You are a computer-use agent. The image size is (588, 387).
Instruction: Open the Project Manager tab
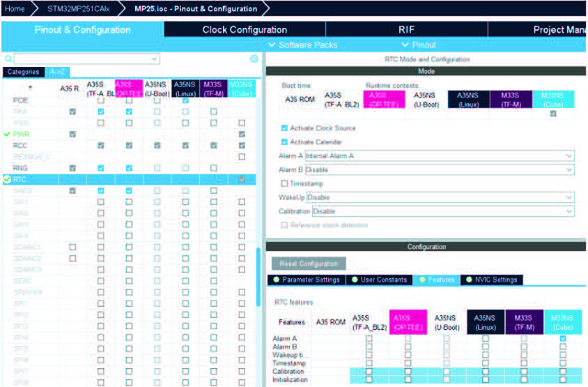(x=537, y=30)
